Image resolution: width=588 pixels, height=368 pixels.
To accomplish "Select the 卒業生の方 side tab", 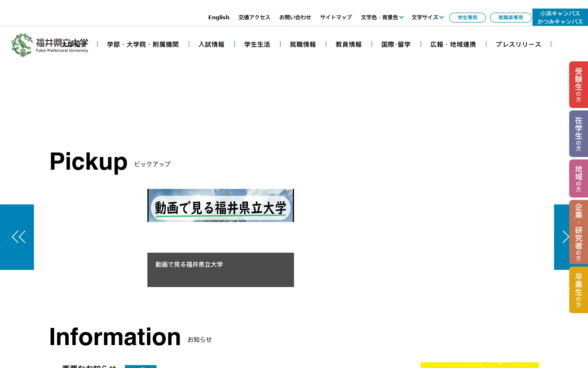I will click(x=579, y=290).
